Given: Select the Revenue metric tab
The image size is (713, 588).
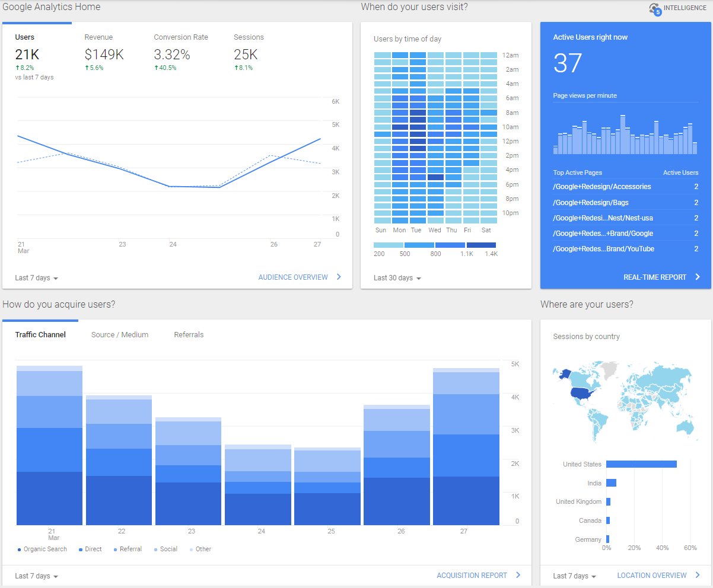Looking at the screenshot, I should click(104, 52).
